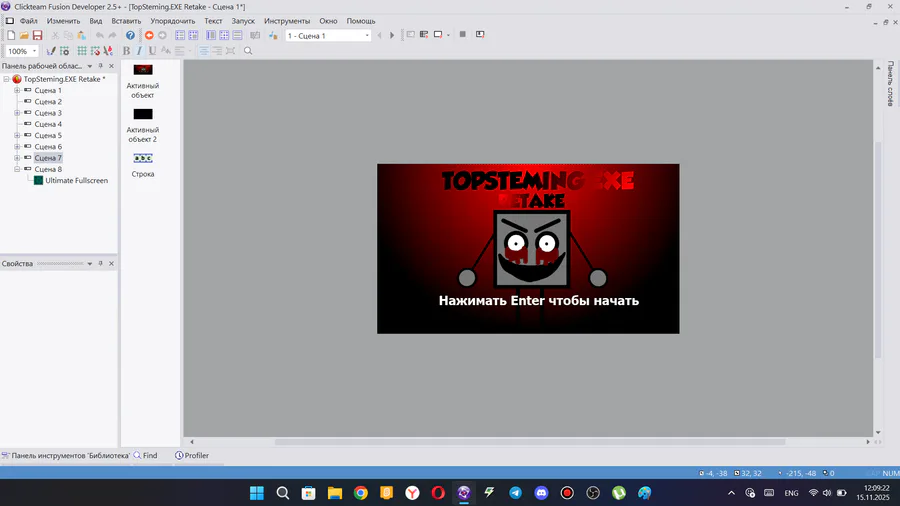Open the Помощь menu
Viewport: 900px width, 506px height.
pos(360,21)
